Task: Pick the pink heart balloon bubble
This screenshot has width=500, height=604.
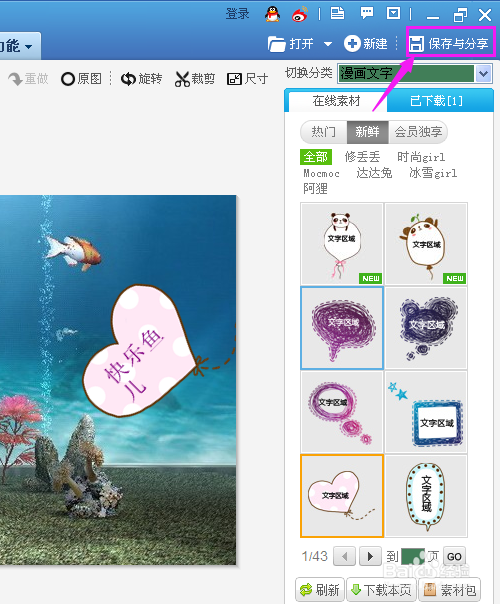Action: coord(342,496)
